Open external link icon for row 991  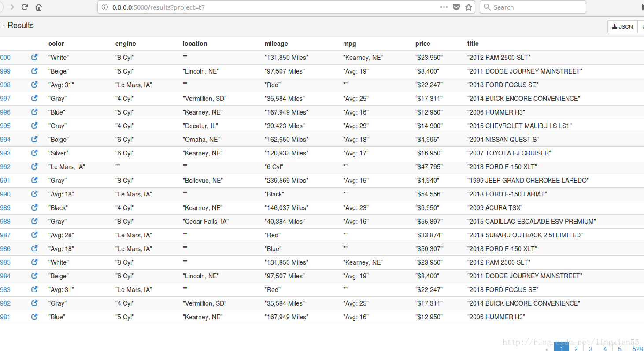pyautogui.click(x=34, y=180)
